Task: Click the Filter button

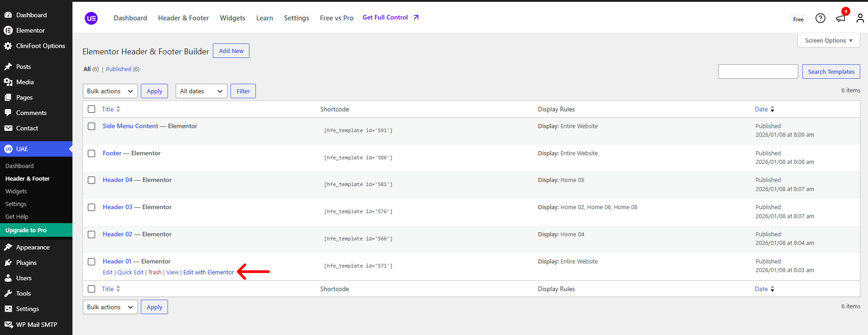Action: coord(243,91)
